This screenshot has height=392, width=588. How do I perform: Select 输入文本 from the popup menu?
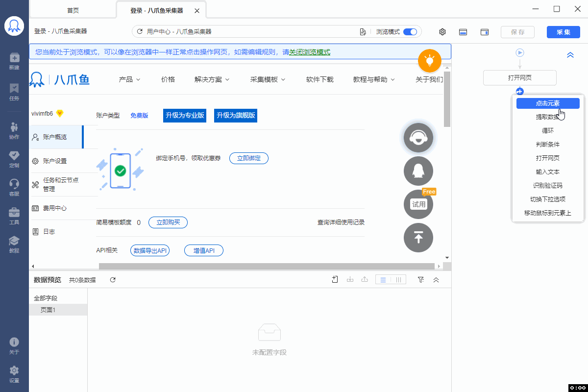point(548,172)
